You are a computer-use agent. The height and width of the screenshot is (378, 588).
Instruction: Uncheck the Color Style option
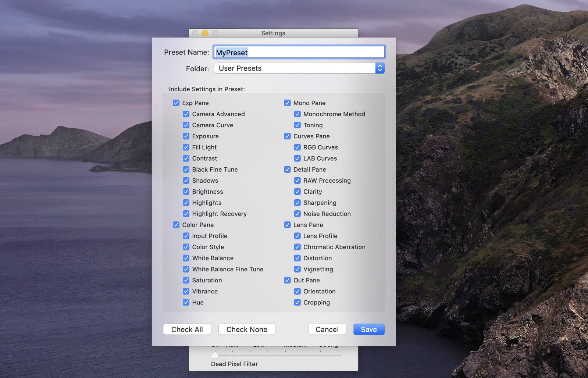(186, 247)
